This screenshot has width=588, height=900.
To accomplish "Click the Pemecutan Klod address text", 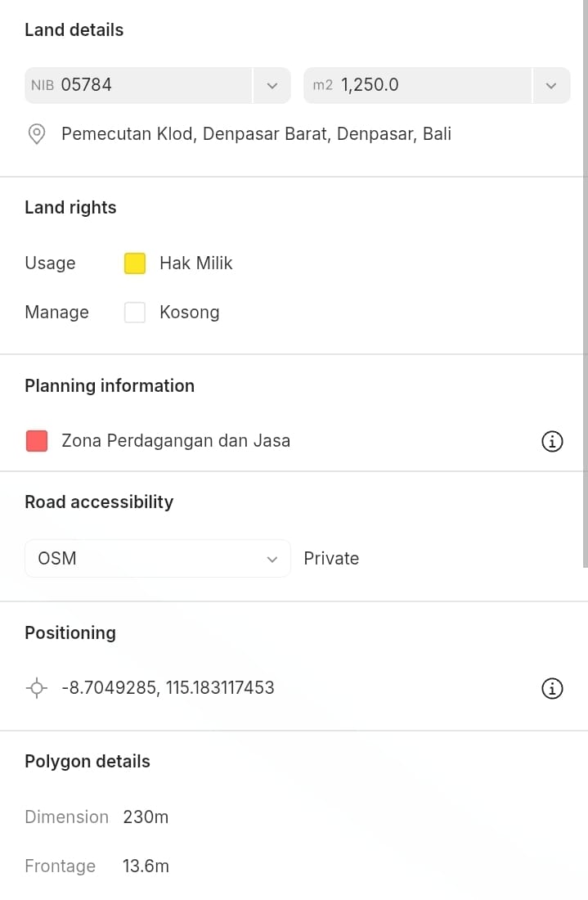I will point(256,134).
